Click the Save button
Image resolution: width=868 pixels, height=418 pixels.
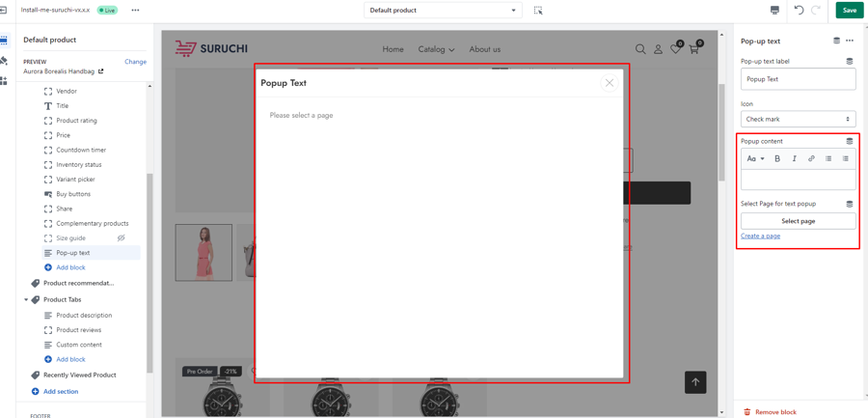click(849, 11)
